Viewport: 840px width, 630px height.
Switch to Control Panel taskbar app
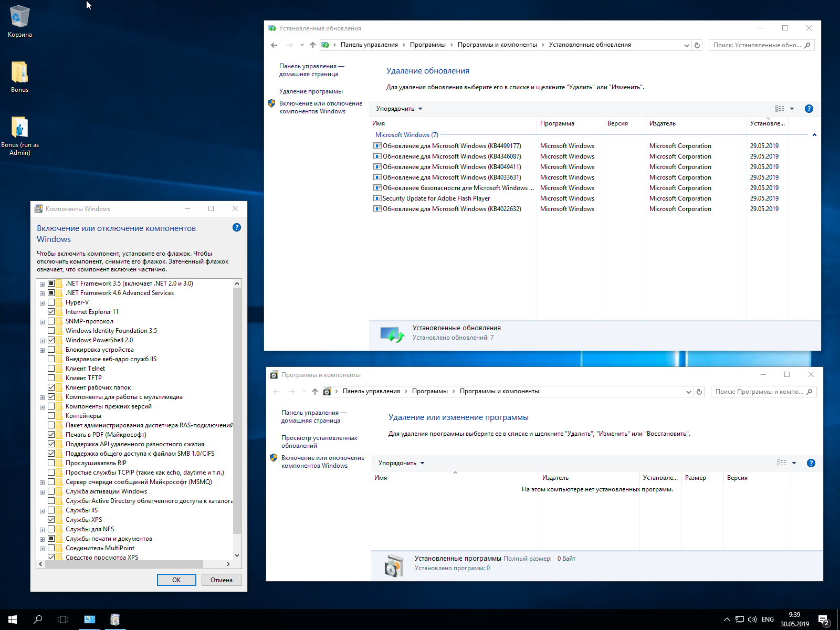(x=90, y=619)
